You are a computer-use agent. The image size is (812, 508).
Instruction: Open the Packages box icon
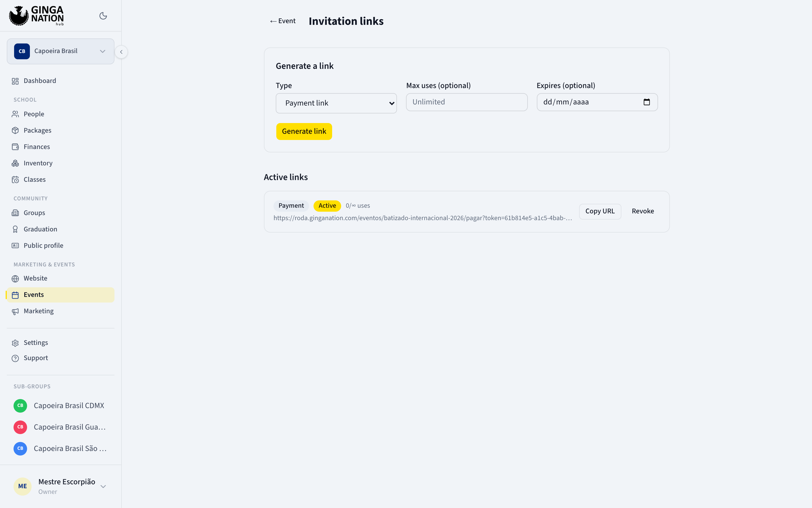click(x=15, y=130)
